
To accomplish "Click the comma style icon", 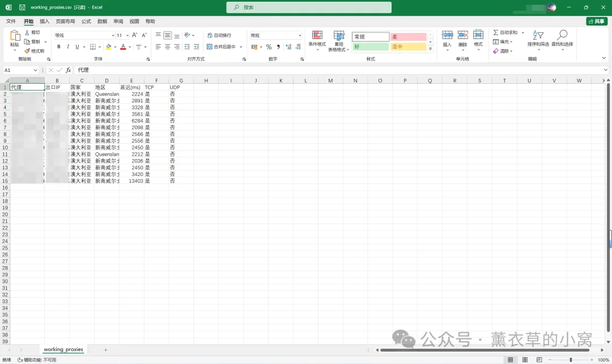I will tap(278, 47).
